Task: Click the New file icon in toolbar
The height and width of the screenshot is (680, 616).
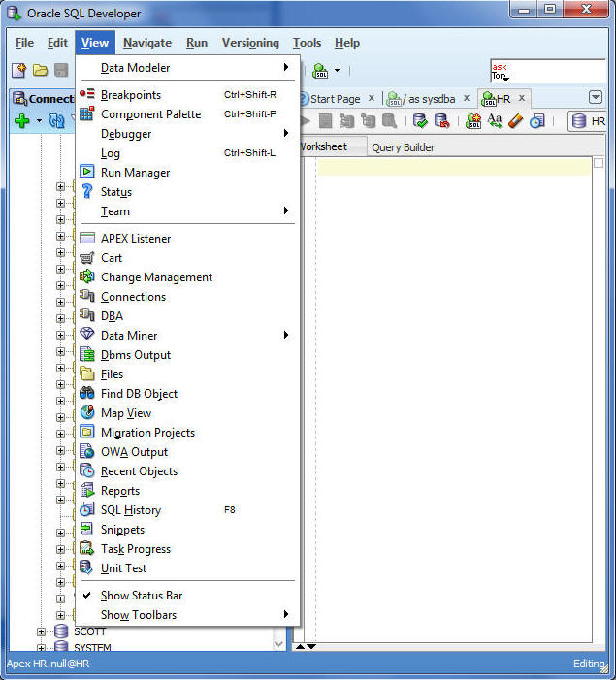Action: pyautogui.click(x=18, y=71)
